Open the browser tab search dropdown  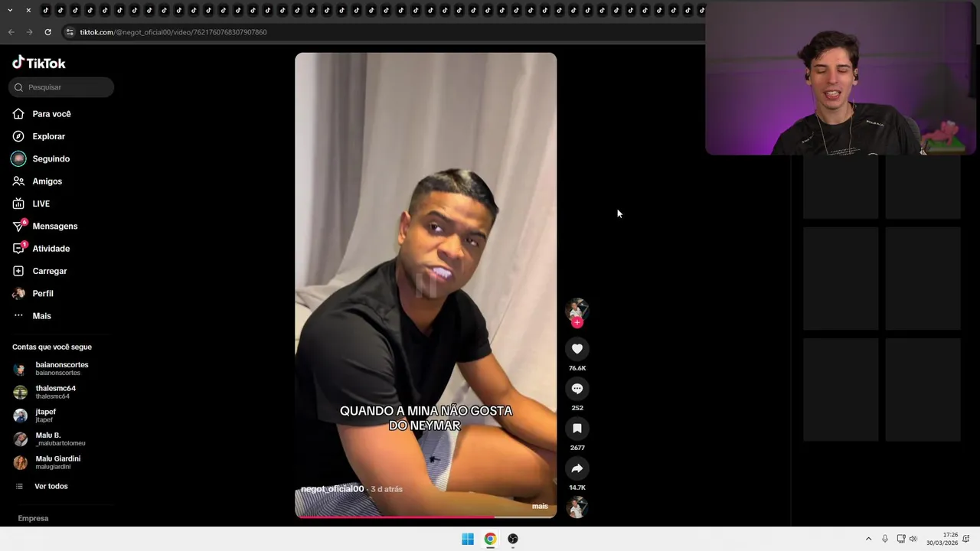(10, 10)
